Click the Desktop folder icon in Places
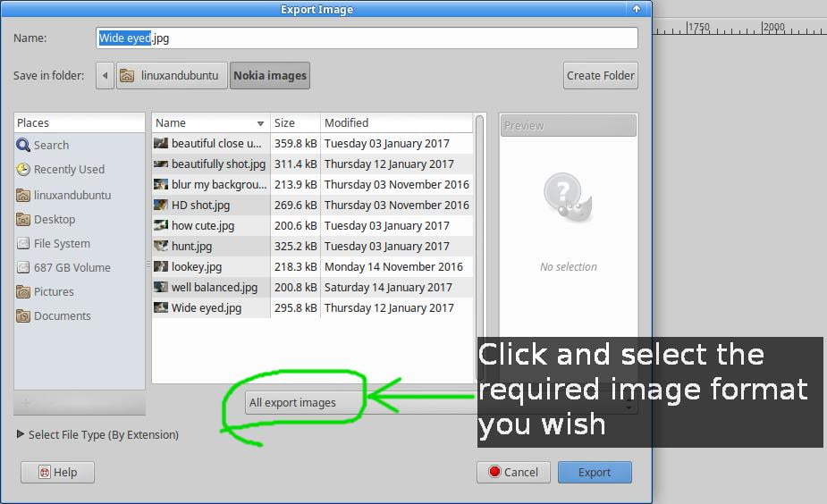The image size is (827, 504). coord(23,219)
